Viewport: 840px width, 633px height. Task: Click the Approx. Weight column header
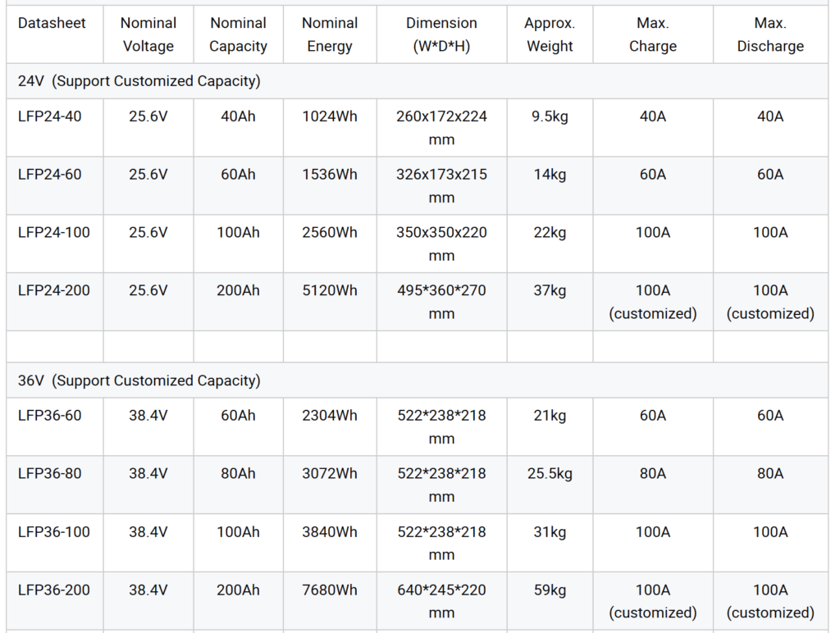pos(550,34)
